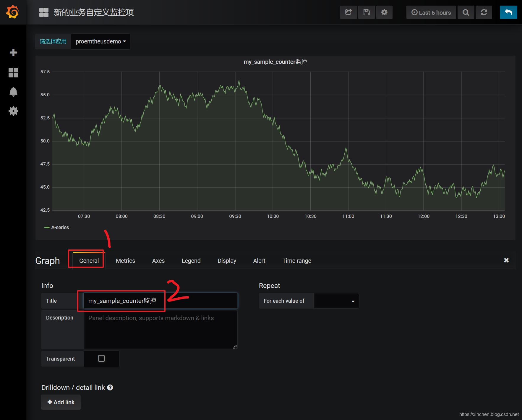Click the panel title my_sample_counter监控 above the graph
Viewport: 522px width, 420px height.
click(275, 62)
